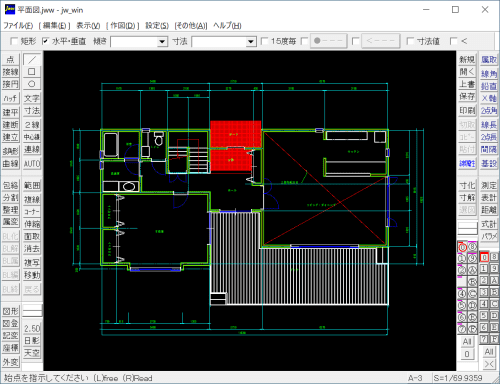Choose the 接線 tangent line tool
This screenshot has width=500, height=384.
pos(11,72)
